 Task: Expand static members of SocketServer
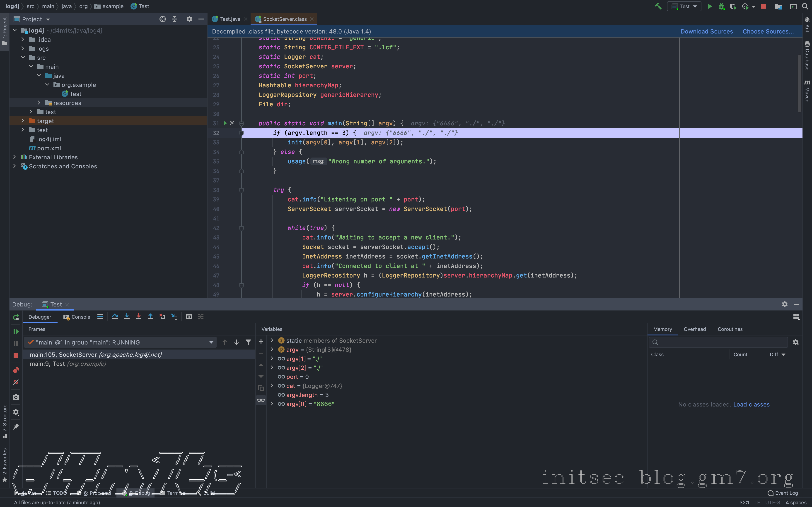pos(272,340)
